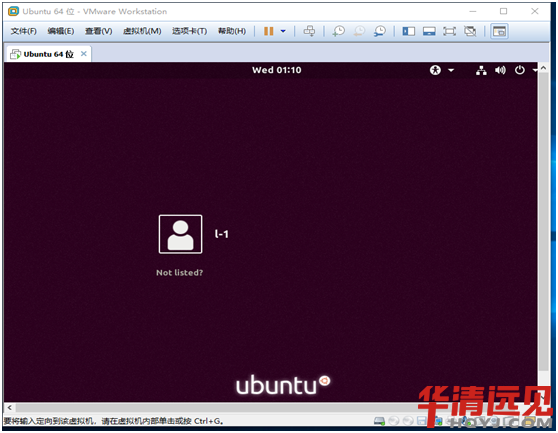Image resolution: width=558 pixels, height=433 pixels.
Task: Click the hard disk status icon
Action: click(379, 421)
